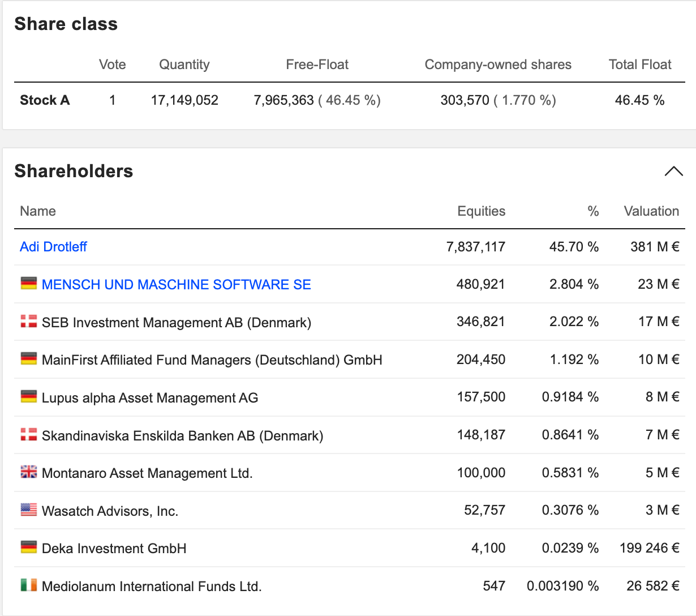
Task: Click equities value 157,500
Action: pos(482,397)
